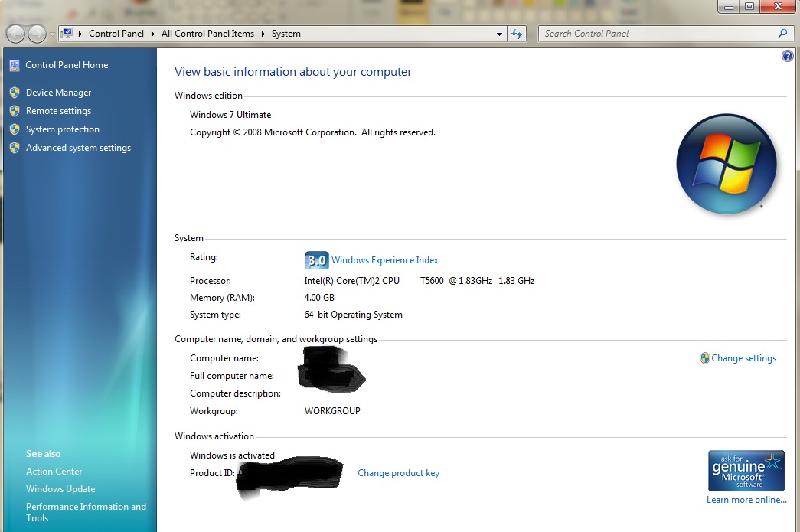Select All Control Panel Items breadcrumb

click(x=207, y=34)
